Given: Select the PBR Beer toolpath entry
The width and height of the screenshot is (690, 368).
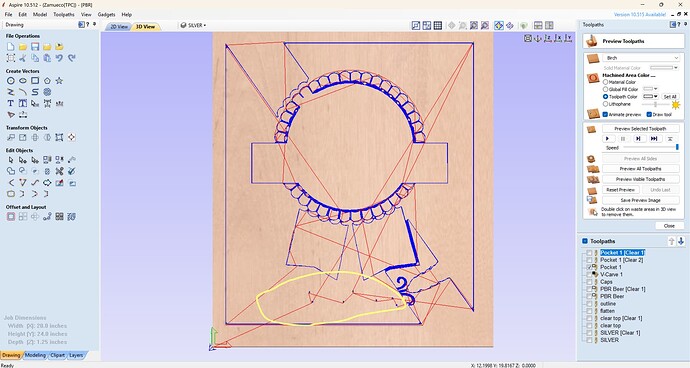Looking at the screenshot, I should [x=612, y=297].
